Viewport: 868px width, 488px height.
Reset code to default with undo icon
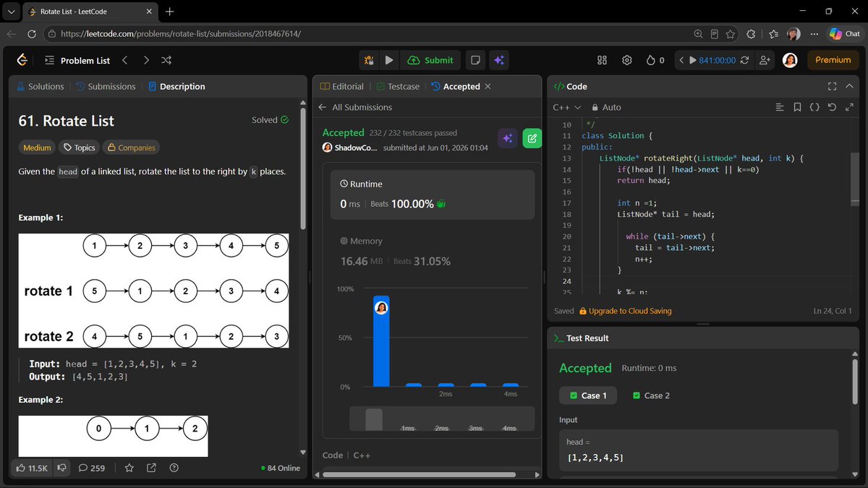click(832, 107)
